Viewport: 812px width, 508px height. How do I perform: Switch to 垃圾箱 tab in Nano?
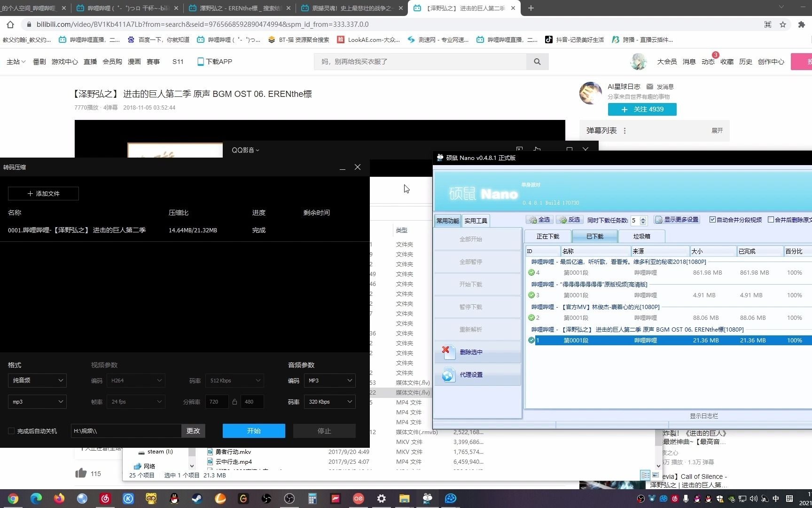[641, 236]
